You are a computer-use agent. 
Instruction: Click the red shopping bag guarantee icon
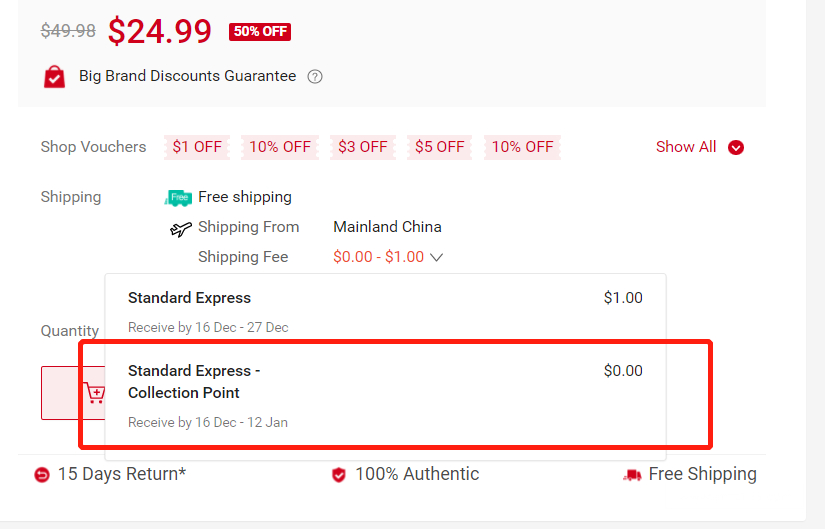(x=54, y=76)
